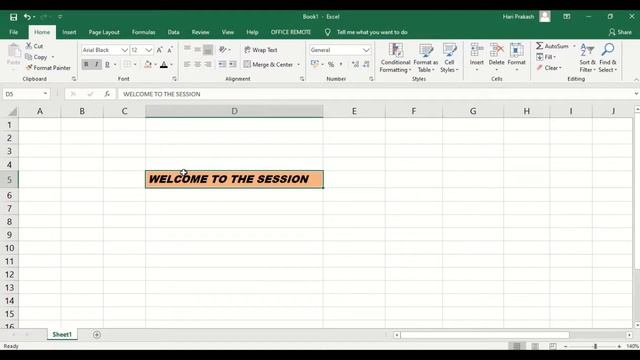Open font color dropdown arrow
This screenshot has height=360, width=640.
(171, 64)
